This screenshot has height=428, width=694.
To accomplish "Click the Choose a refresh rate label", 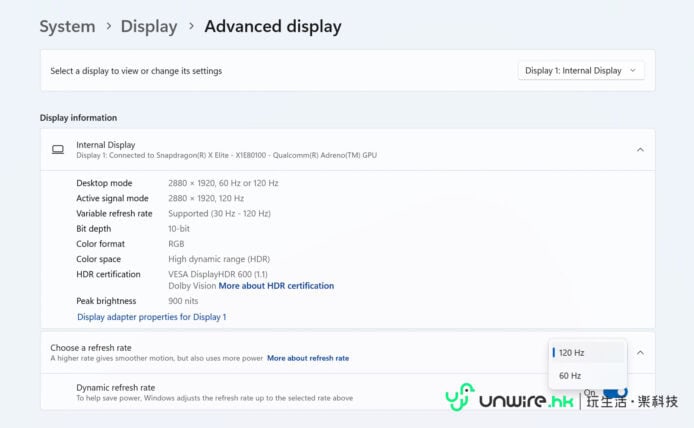I will point(91,347).
